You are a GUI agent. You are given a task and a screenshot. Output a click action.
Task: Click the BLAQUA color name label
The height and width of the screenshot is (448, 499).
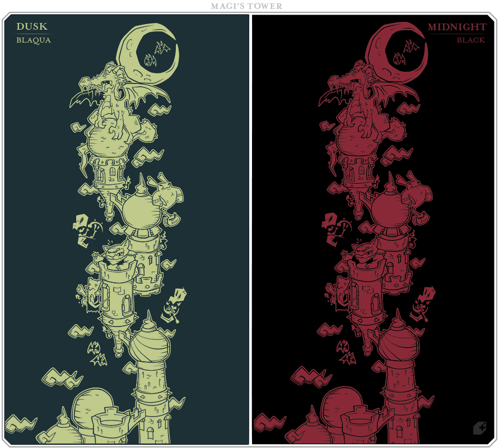click(x=34, y=40)
